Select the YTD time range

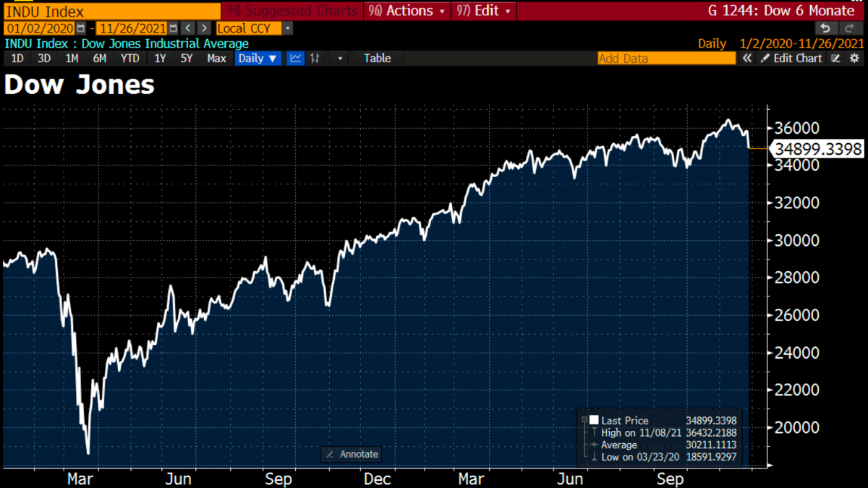[x=129, y=59]
